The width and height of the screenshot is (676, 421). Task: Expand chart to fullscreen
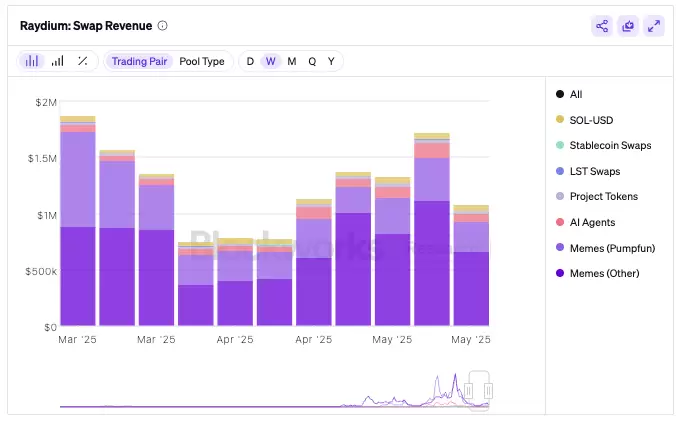(654, 26)
